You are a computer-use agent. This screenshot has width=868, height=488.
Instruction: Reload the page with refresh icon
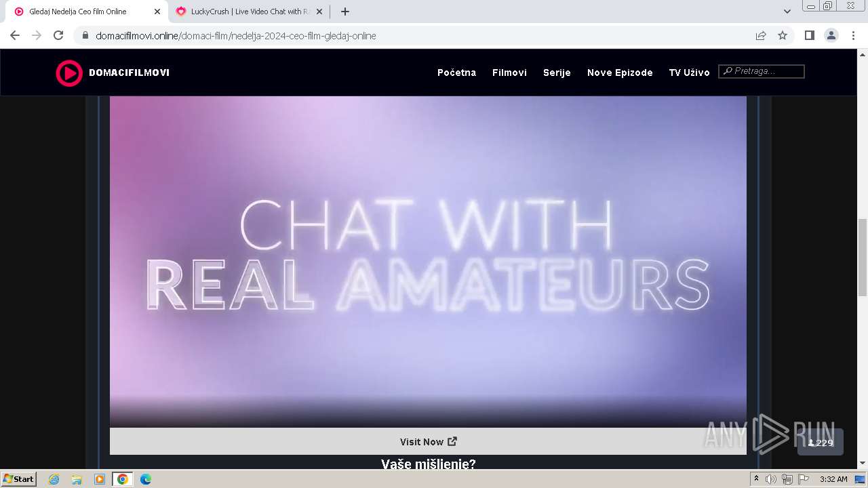(58, 36)
